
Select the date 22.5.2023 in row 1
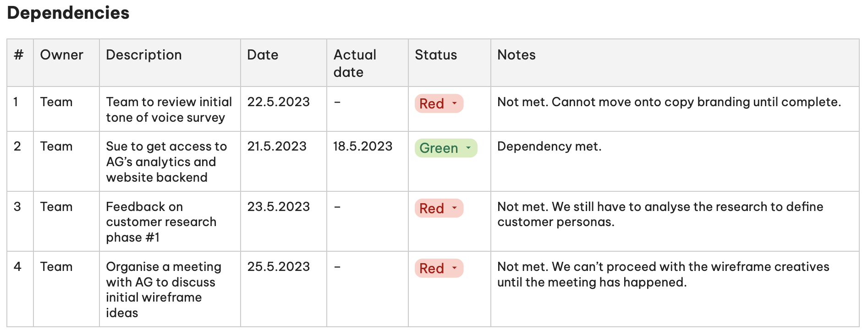tap(278, 102)
